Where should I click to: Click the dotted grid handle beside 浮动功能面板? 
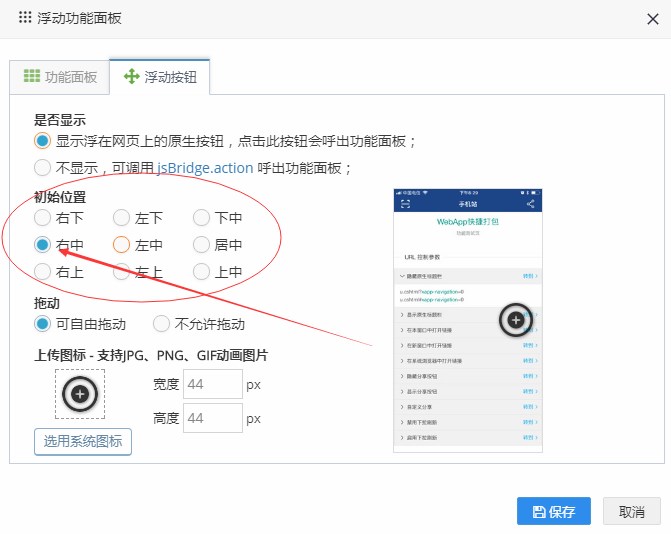pyautogui.click(x=25, y=18)
